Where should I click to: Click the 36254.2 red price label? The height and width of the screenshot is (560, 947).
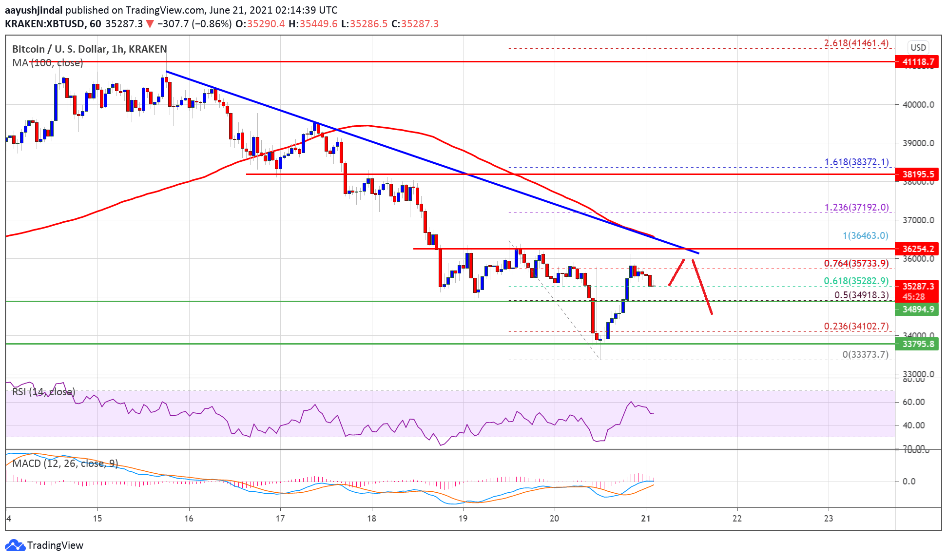pos(917,249)
